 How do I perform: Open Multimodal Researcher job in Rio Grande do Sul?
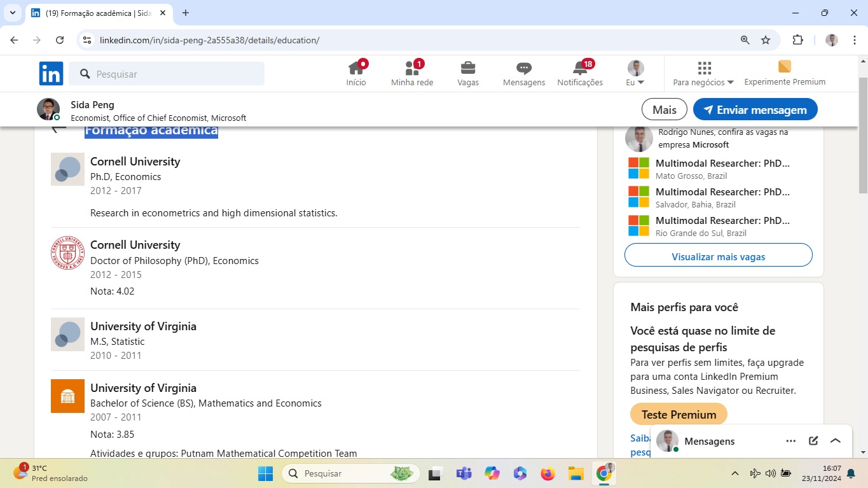[x=722, y=221]
